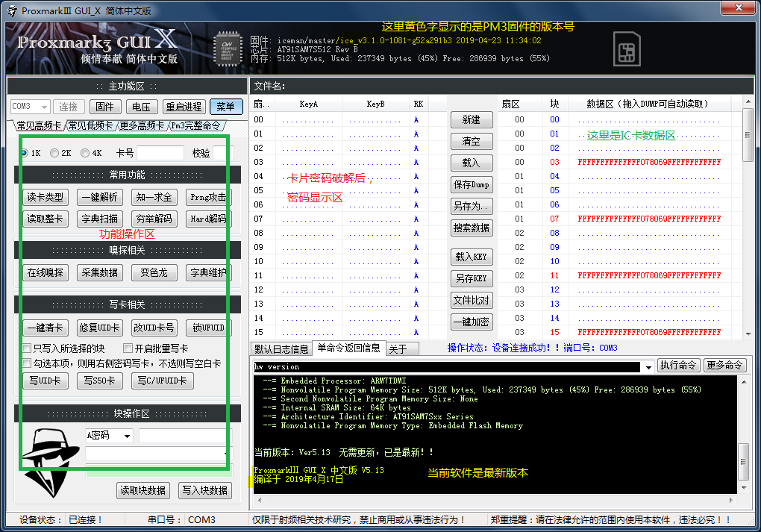Click 读取整卡 button
This screenshot has width=761, height=532.
point(46,219)
